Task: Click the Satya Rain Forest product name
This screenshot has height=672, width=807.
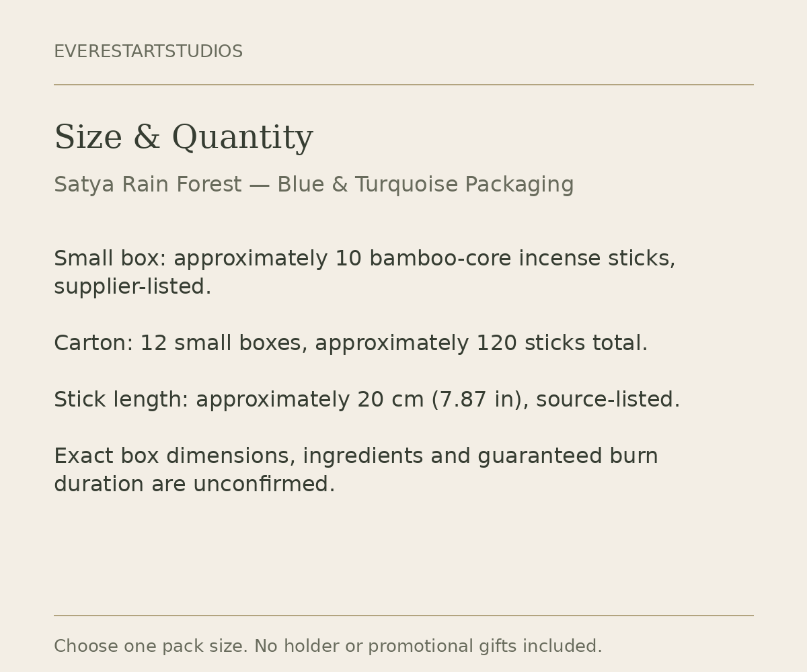Action: tap(147, 185)
